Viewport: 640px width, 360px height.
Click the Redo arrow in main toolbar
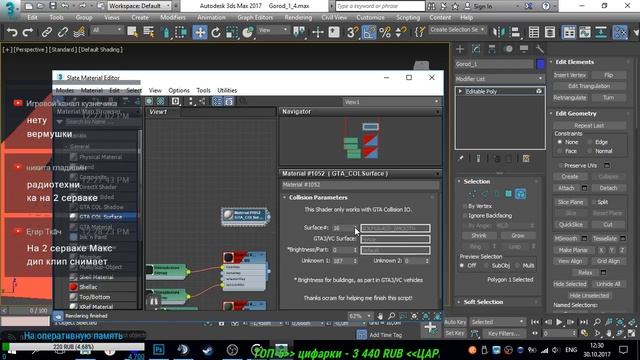[28, 32]
